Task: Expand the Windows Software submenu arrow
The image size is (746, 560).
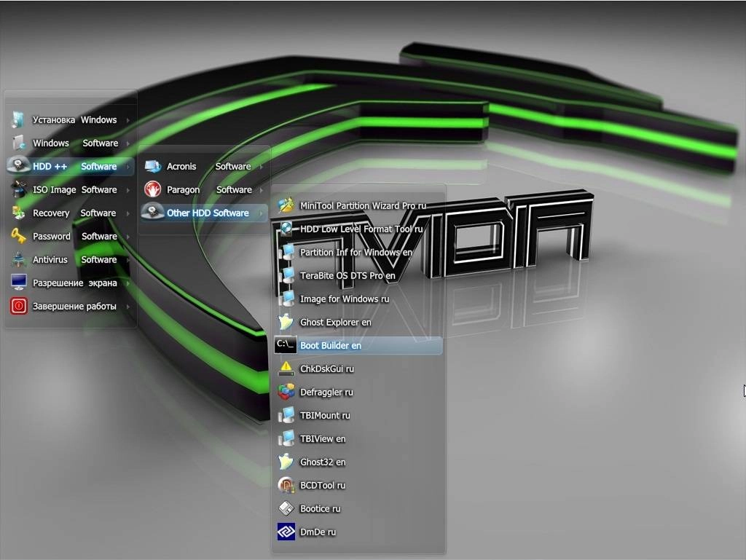Action: click(x=128, y=143)
